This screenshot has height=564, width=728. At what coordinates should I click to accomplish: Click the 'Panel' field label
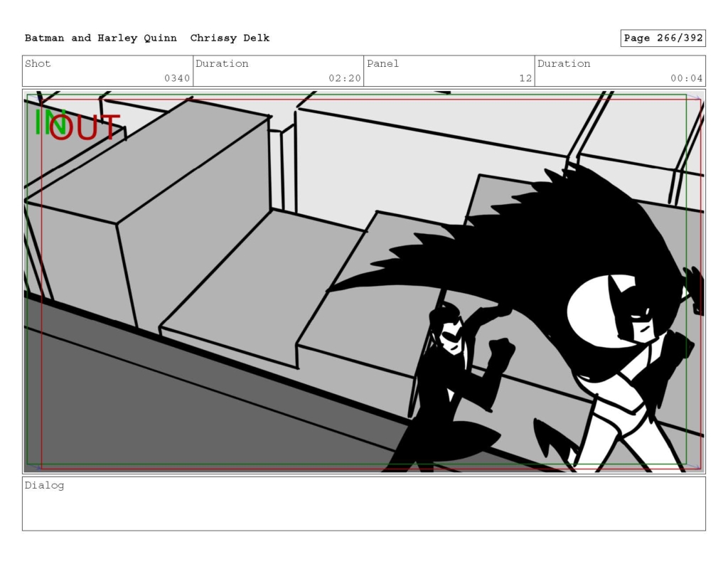coord(382,63)
